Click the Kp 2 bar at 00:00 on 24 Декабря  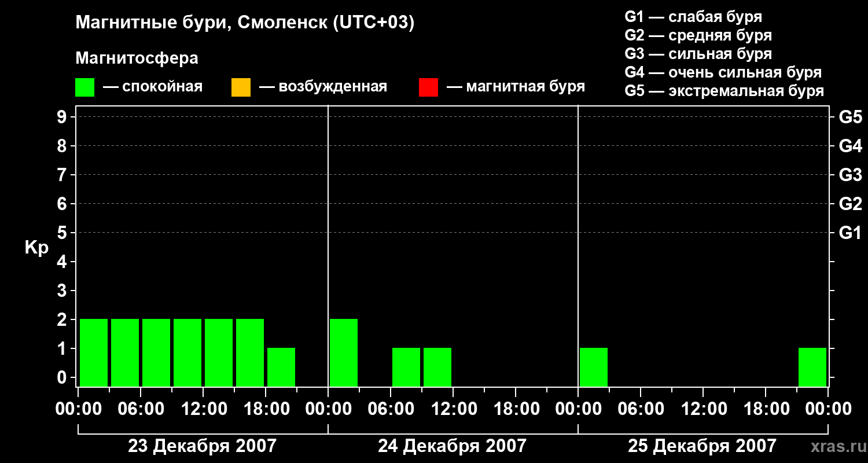pyautogui.click(x=344, y=352)
